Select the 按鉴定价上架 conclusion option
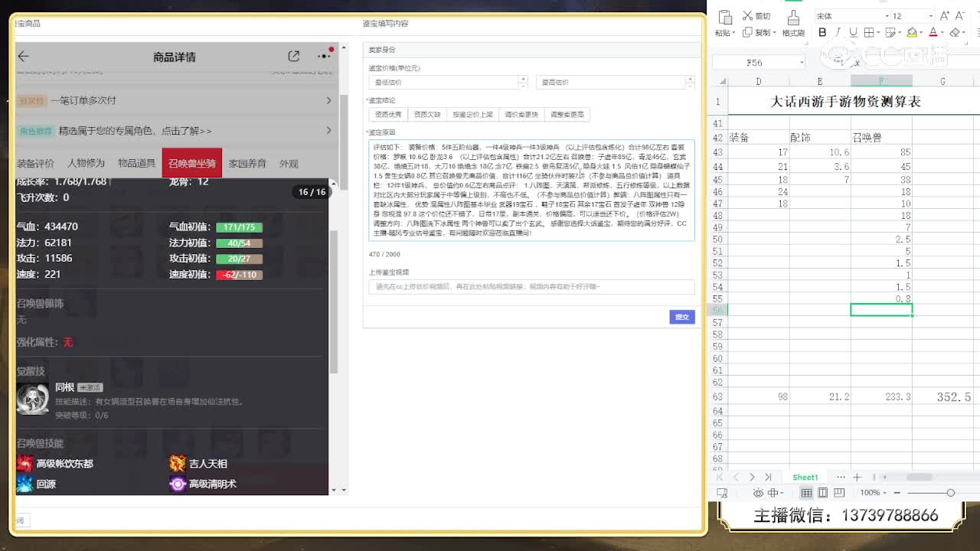Viewport: 980px width, 551px height. click(x=472, y=115)
